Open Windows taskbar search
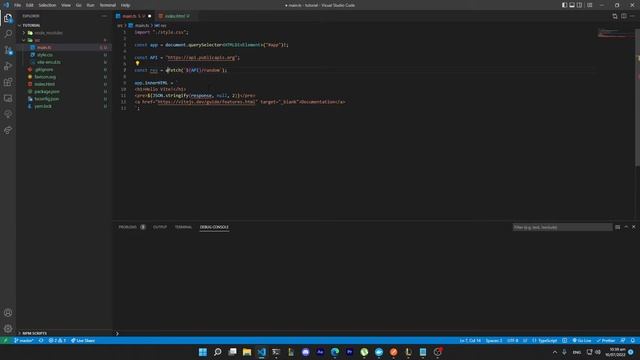 [218, 352]
